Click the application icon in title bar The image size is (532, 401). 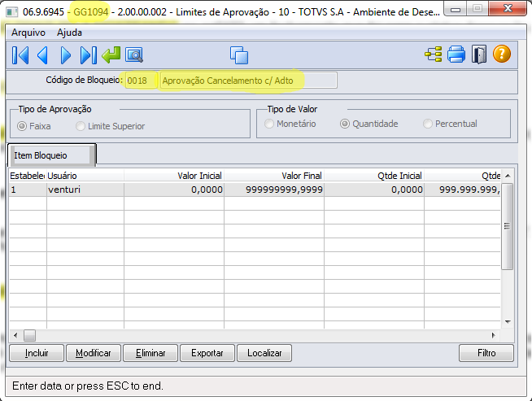[12, 12]
